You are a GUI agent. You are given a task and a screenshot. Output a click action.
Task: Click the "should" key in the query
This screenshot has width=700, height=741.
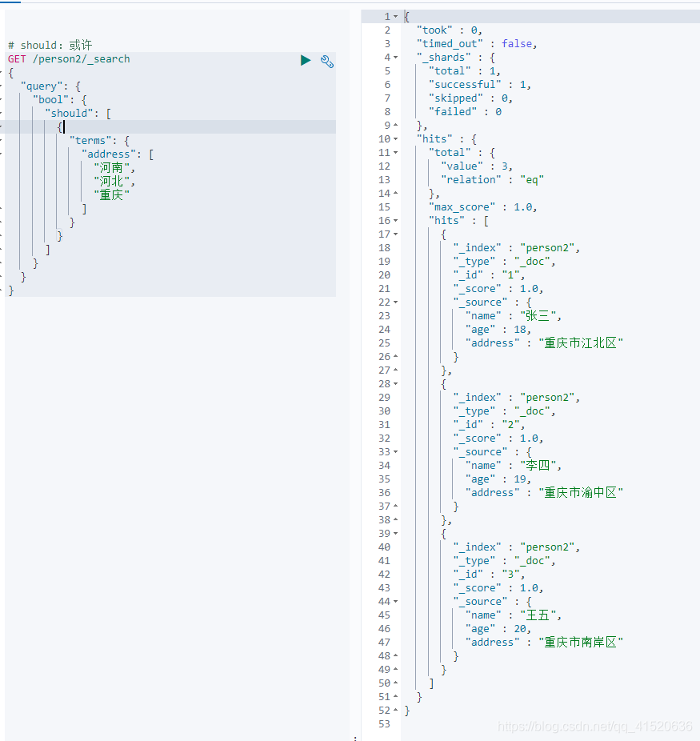pyautogui.click(x=69, y=114)
